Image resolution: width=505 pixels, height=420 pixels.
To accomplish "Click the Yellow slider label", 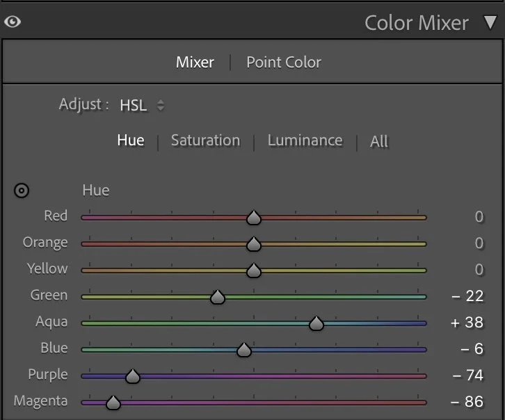I will point(47,268).
